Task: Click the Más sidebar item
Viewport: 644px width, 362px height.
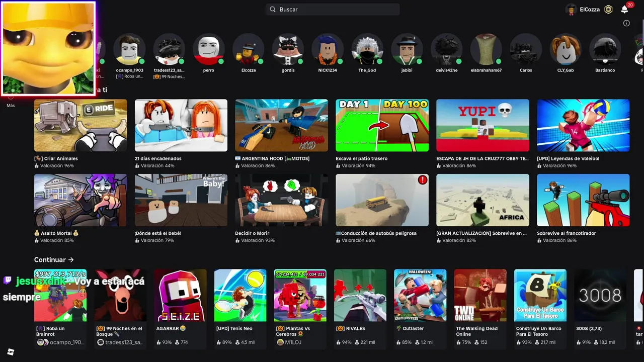Action: coord(11,102)
